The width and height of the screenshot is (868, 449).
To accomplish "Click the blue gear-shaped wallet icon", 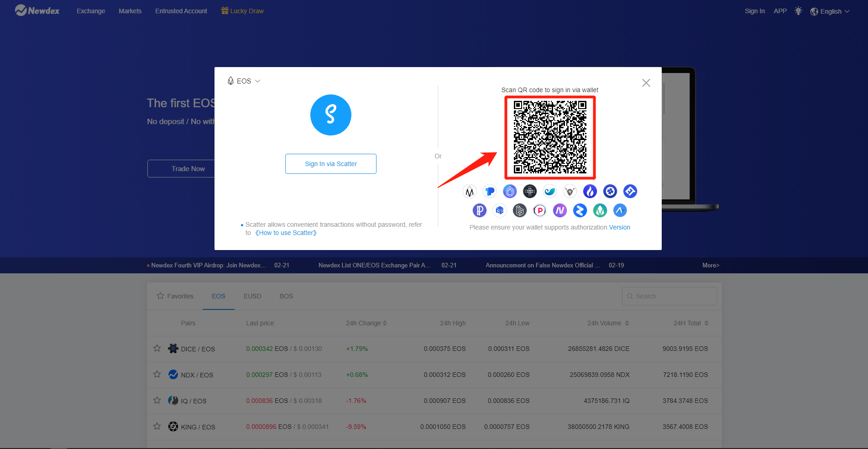I will (610, 191).
